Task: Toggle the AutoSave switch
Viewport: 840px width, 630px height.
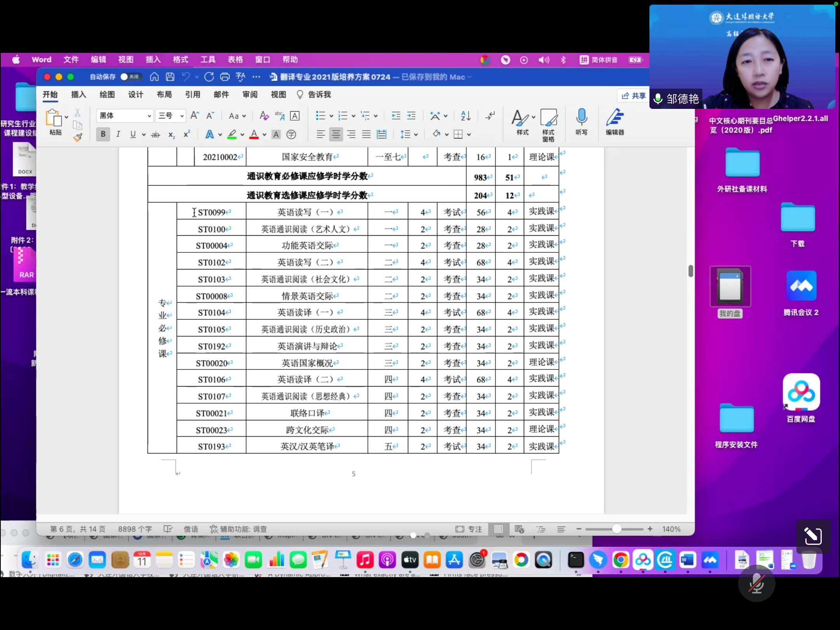Action: pos(131,77)
